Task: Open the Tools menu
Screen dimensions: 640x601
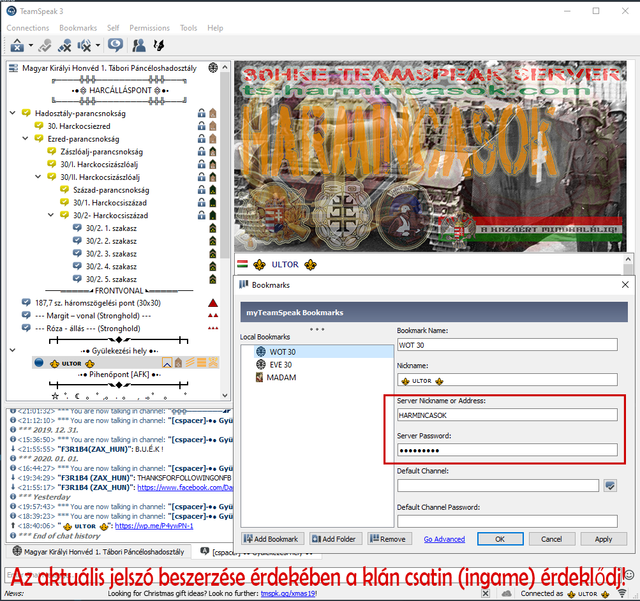Action: (x=189, y=28)
